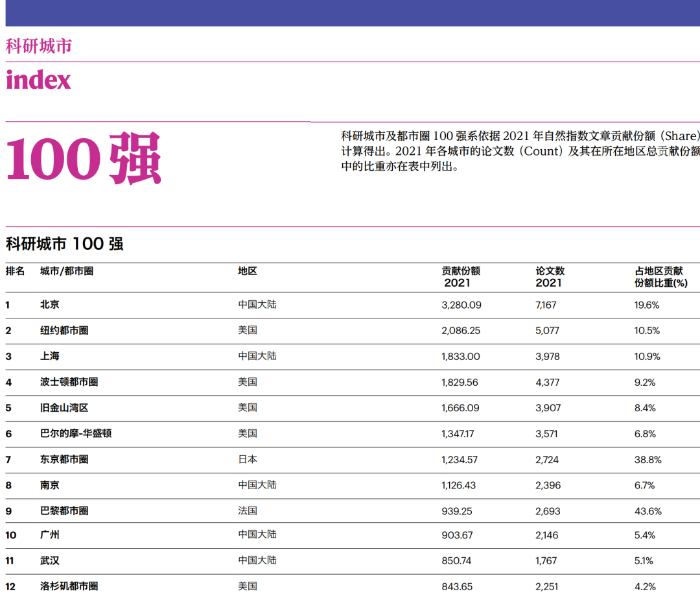
Task: Click 上海 in the third row
Action: 50,356
